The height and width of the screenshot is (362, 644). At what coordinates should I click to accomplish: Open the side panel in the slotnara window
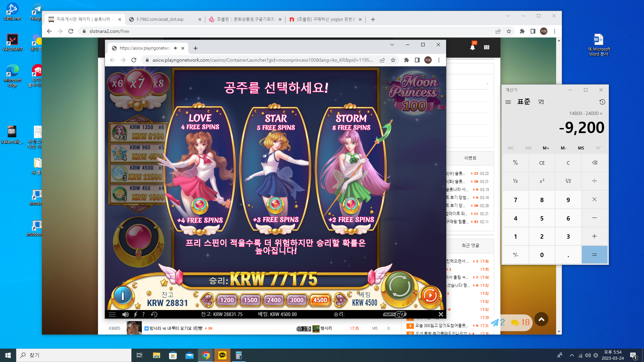coord(533,31)
